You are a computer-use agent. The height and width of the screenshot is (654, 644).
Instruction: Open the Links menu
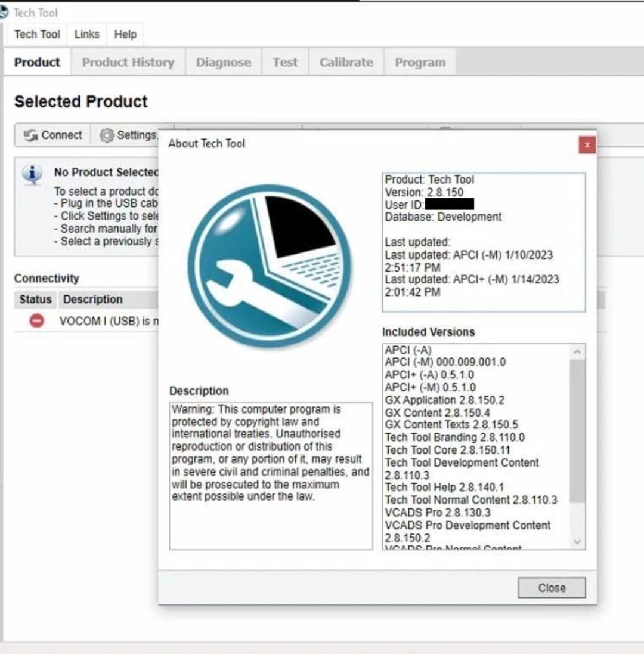[86, 34]
